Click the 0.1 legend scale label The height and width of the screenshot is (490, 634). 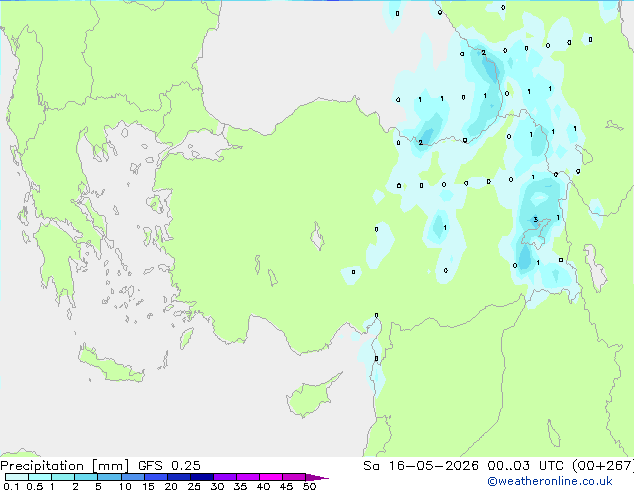(10, 486)
